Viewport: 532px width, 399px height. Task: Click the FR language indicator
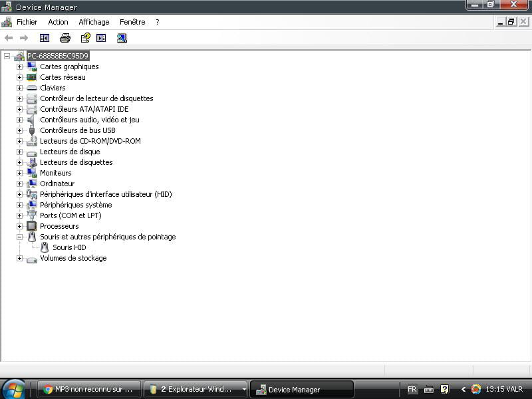tap(412, 390)
